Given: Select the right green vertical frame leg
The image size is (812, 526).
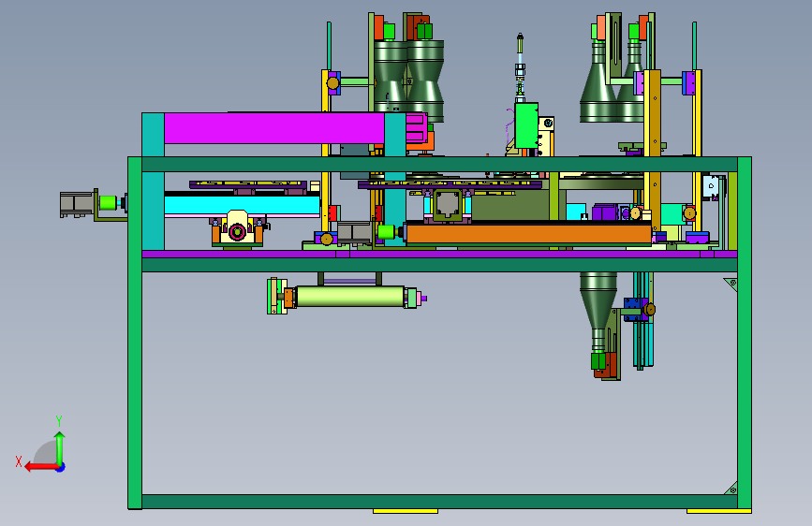Looking at the screenshot, I should point(745,333).
